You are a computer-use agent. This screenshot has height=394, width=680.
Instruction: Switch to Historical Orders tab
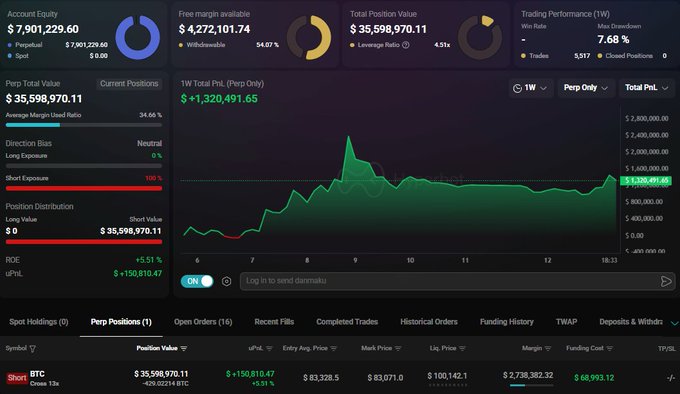428,322
